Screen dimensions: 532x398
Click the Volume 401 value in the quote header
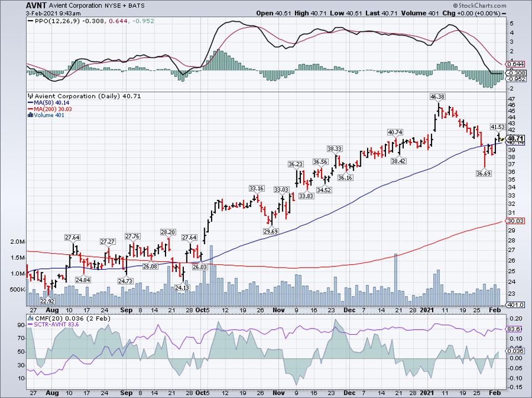click(420, 13)
